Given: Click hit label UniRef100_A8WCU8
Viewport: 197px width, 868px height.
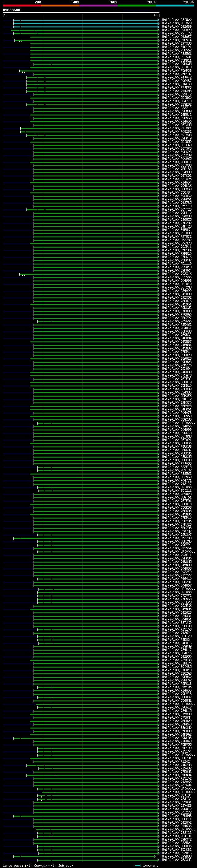Looking at the screenshot, I should point(177,447).
